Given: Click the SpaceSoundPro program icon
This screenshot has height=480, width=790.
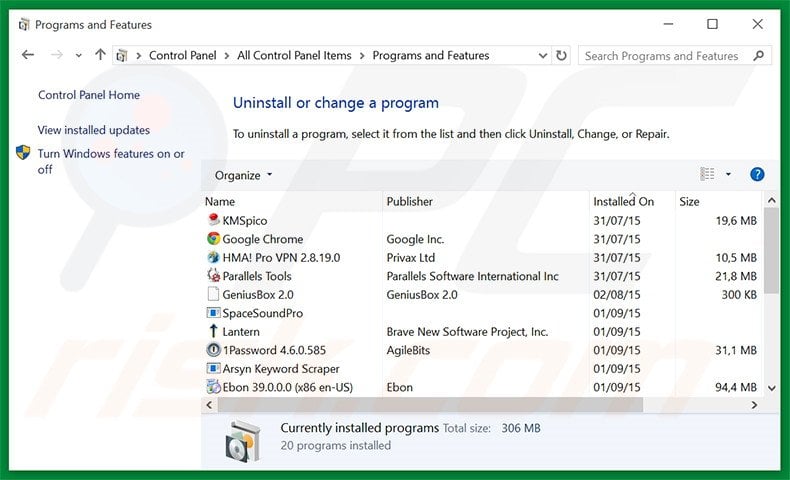Looking at the screenshot, I should (x=214, y=313).
